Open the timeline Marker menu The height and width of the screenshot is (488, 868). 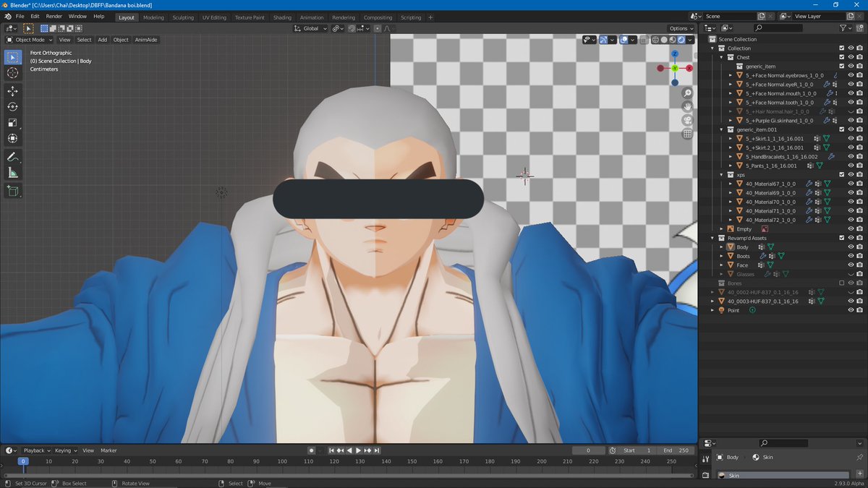click(x=109, y=450)
